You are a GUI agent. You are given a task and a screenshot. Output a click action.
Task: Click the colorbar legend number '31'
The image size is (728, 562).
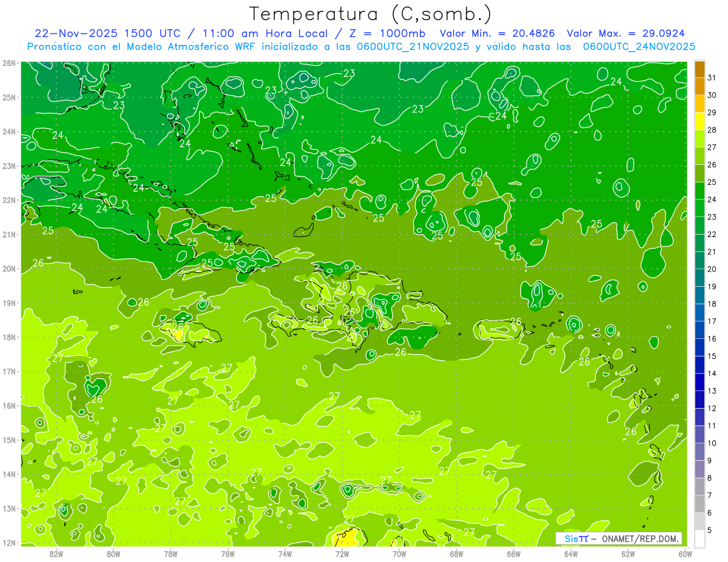(x=712, y=78)
